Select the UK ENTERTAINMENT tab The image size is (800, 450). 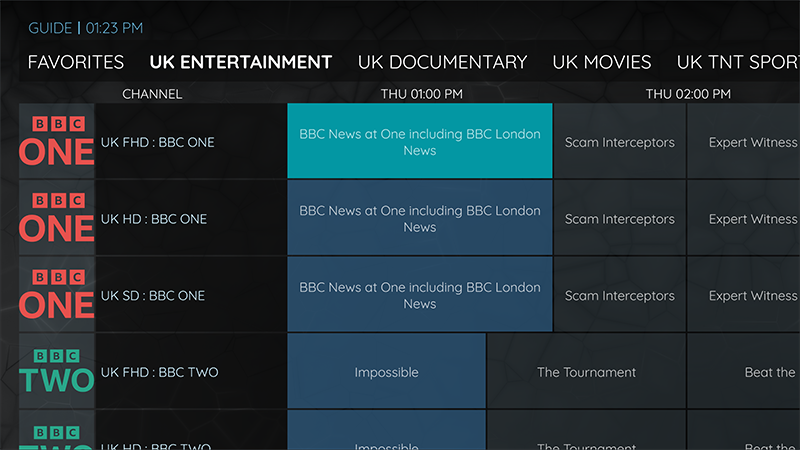241,62
